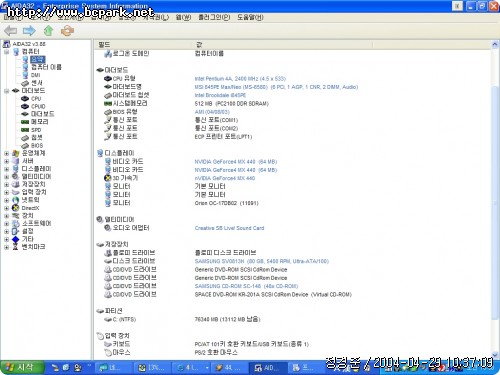Viewport: 500px width, 375px height.
Task: Select the DirectX category in the tree
Action: pos(30,208)
